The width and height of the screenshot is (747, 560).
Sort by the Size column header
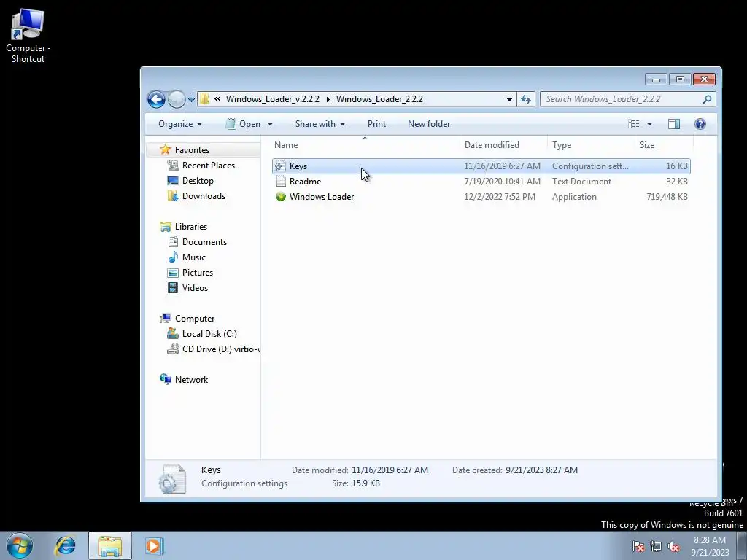point(664,145)
